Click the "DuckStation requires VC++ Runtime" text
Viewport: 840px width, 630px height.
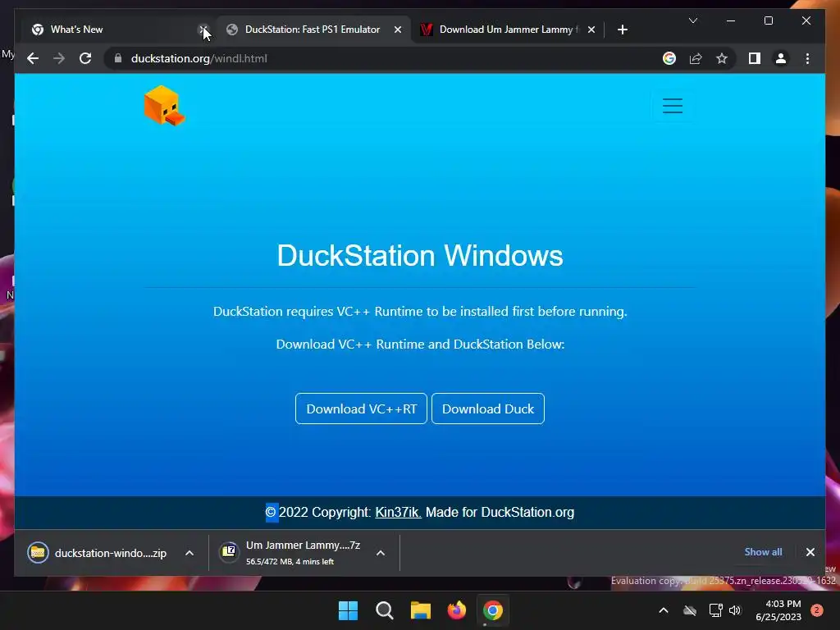pyautogui.click(x=420, y=311)
